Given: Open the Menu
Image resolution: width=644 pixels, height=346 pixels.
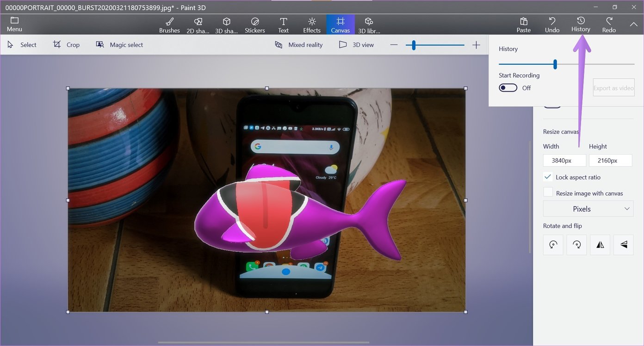Looking at the screenshot, I should point(14,24).
